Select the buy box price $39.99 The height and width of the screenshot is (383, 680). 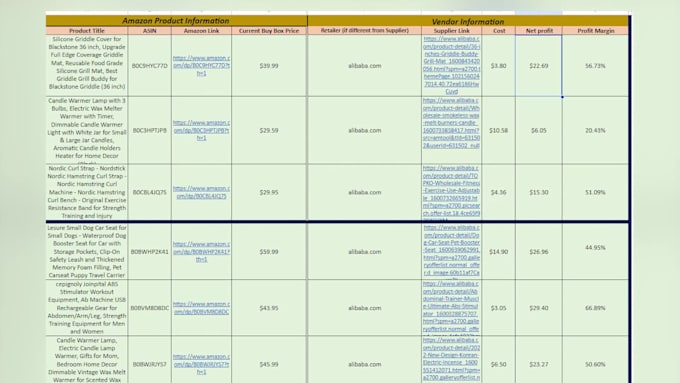coord(269,65)
